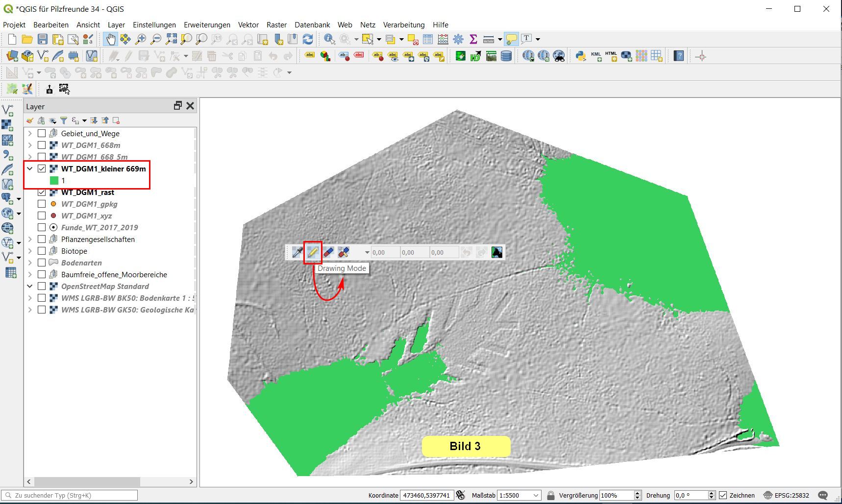Click the green legend swatch labeled 1
This screenshot has width=842, height=504.
pos(54,180)
